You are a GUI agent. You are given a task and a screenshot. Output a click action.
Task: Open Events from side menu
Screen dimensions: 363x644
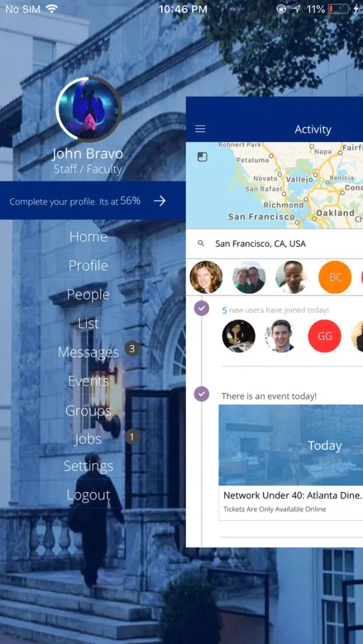click(88, 381)
